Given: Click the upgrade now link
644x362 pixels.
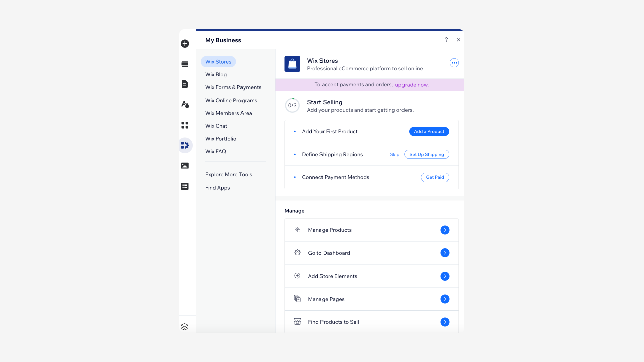Looking at the screenshot, I should pyautogui.click(x=412, y=85).
